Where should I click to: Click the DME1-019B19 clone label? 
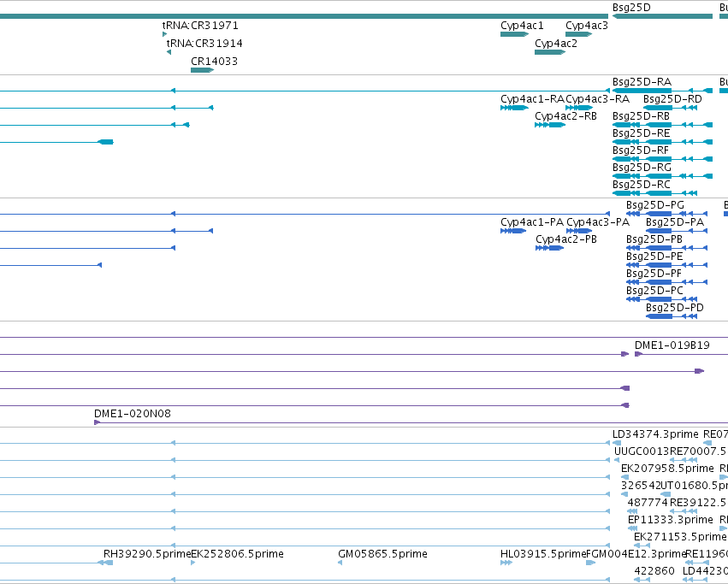point(672,345)
